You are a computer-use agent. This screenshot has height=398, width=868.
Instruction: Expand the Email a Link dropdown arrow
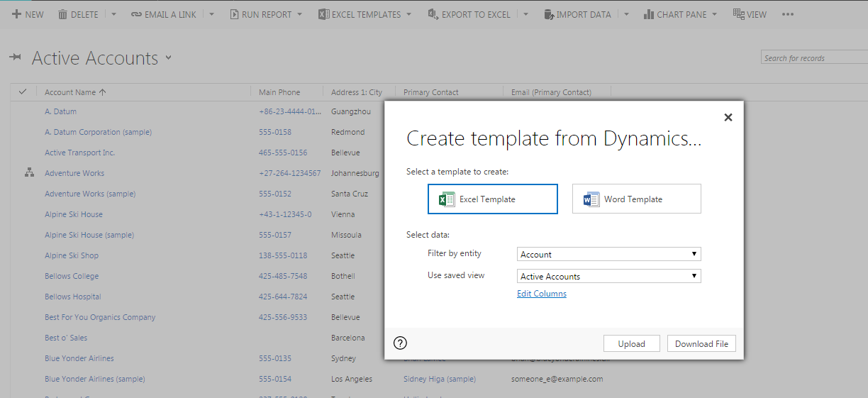pos(211,14)
